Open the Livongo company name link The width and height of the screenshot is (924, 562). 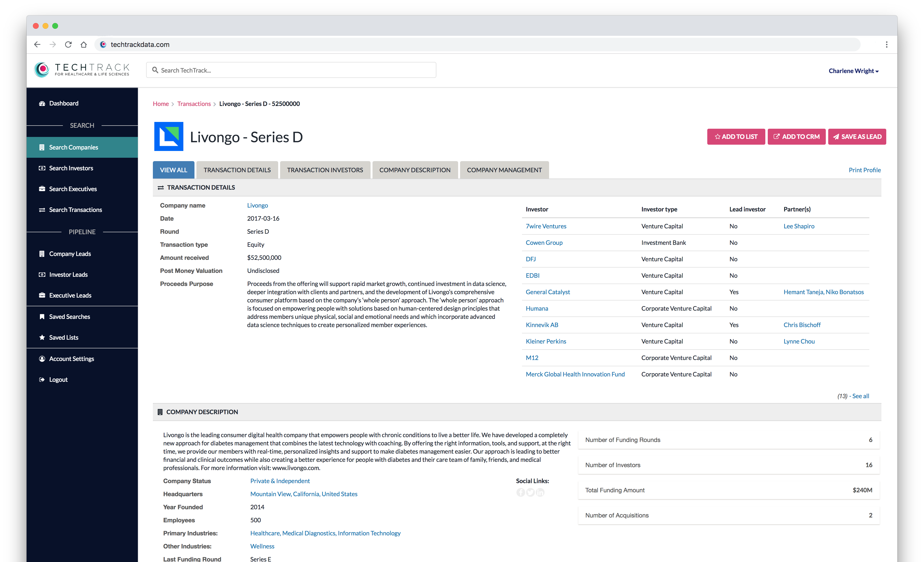(x=257, y=205)
